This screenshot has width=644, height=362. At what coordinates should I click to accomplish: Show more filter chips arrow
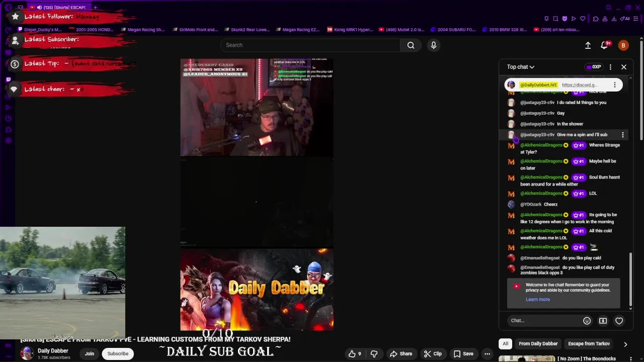coord(625,344)
